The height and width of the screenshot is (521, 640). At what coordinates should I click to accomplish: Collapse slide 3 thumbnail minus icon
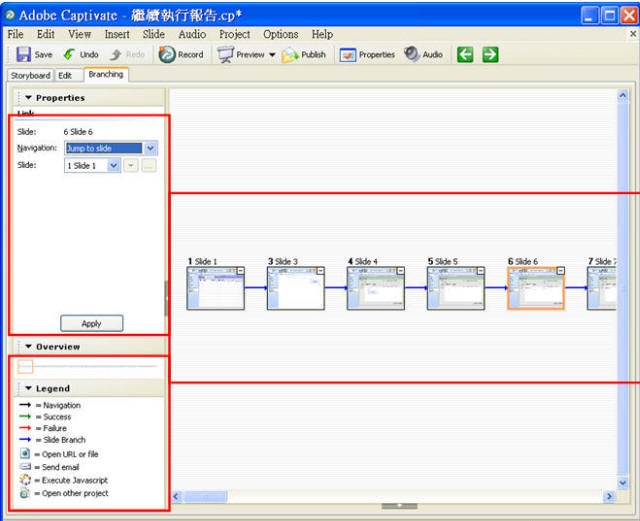click(x=320, y=270)
